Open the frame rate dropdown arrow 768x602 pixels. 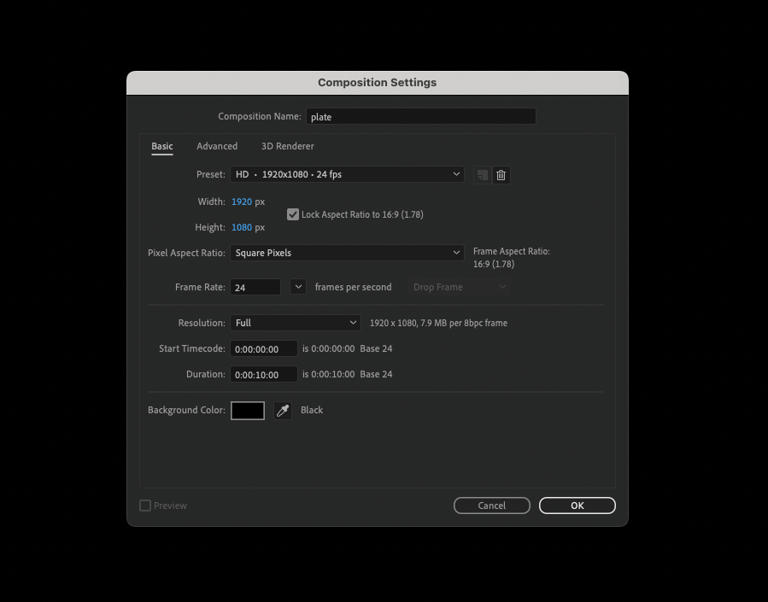pos(298,287)
